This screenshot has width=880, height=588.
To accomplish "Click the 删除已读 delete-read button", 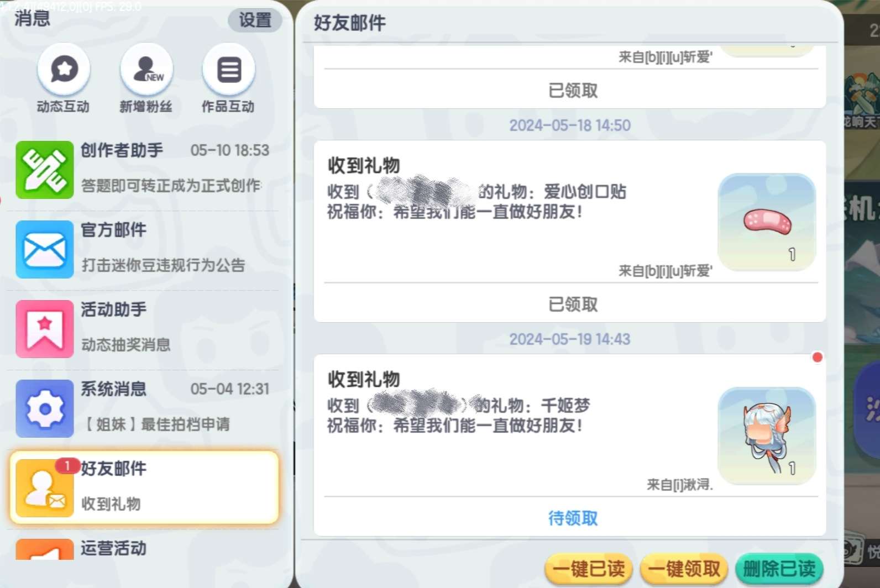I will point(779,569).
